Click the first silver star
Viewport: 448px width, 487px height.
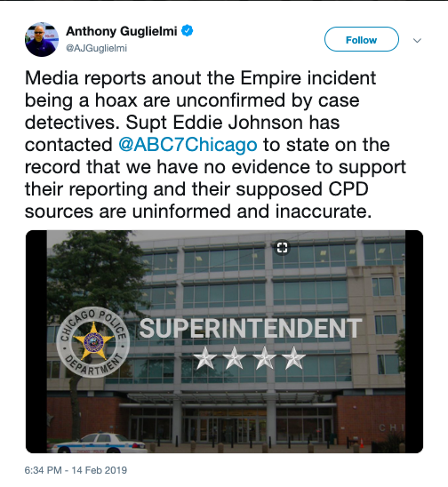204,358
